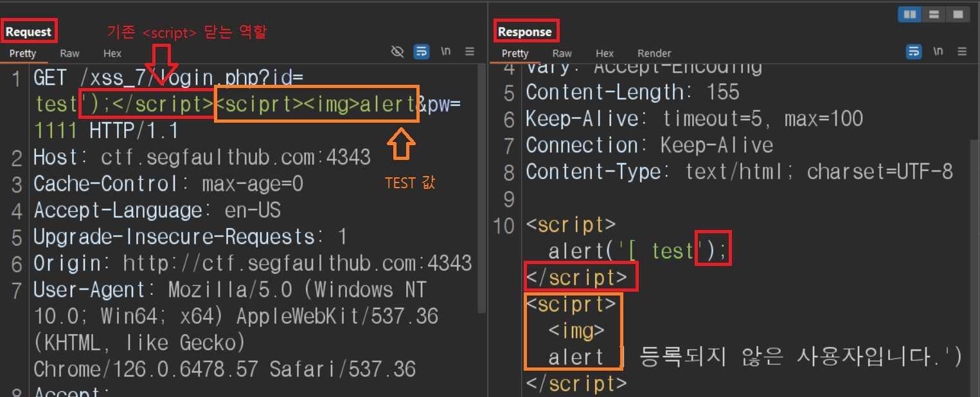Image resolution: width=980 pixels, height=397 pixels.
Task: Click the Connection: Keep-Alive response line
Action: (x=649, y=145)
